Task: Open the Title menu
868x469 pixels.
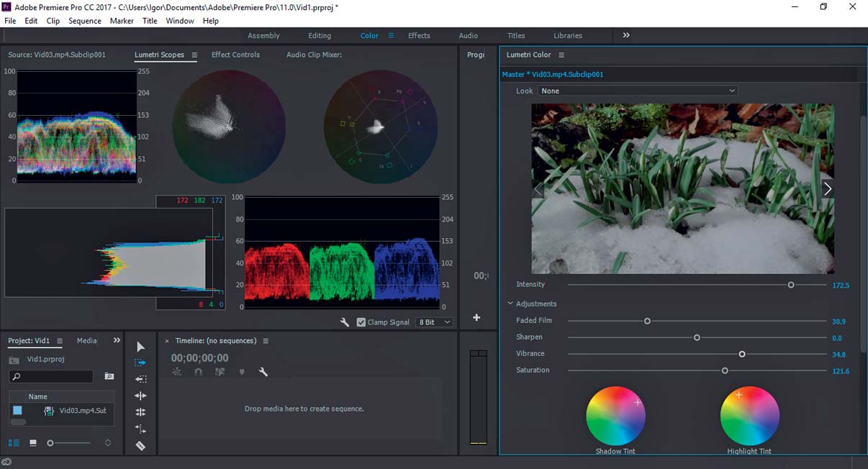Action: tap(150, 21)
